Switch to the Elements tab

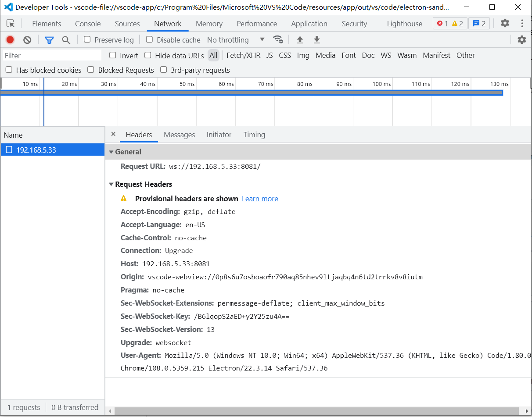coord(47,24)
